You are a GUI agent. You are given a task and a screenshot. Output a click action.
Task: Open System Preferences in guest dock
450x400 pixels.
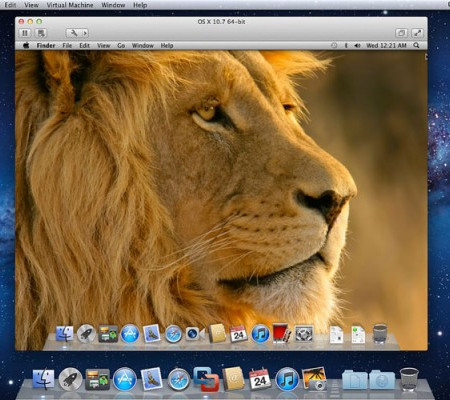(304, 333)
